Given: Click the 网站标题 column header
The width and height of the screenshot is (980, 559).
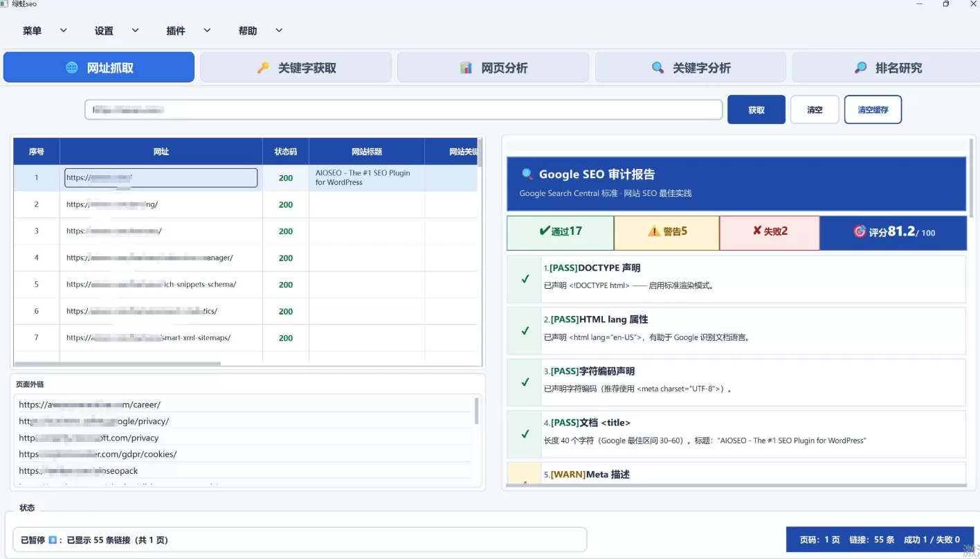Looking at the screenshot, I should tap(367, 152).
